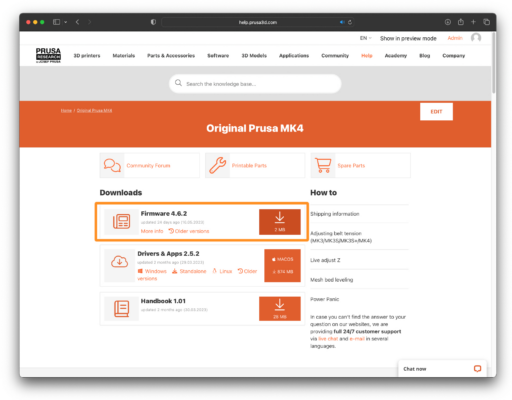
Task: Open the Chat now widget
Action: [x=442, y=369]
